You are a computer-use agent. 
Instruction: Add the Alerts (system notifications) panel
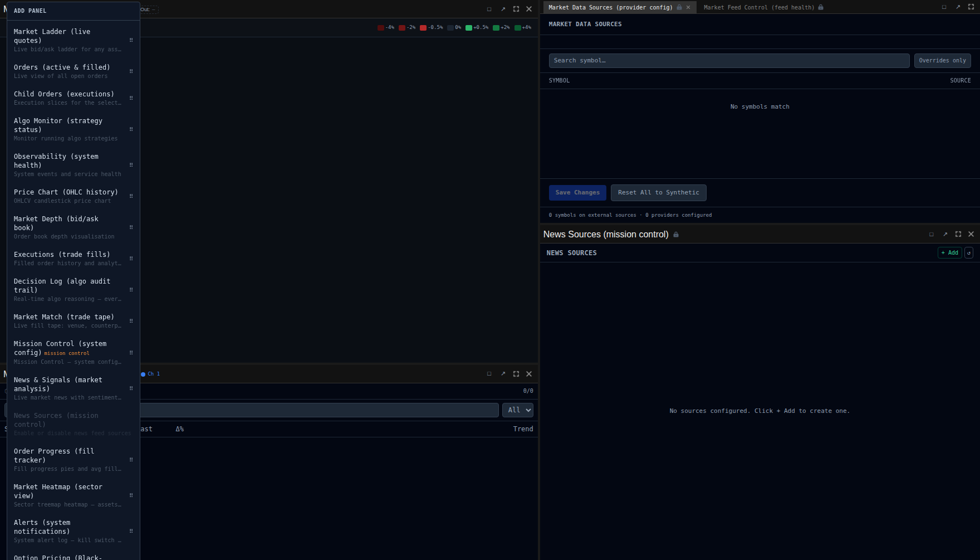[x=73, y=531]
